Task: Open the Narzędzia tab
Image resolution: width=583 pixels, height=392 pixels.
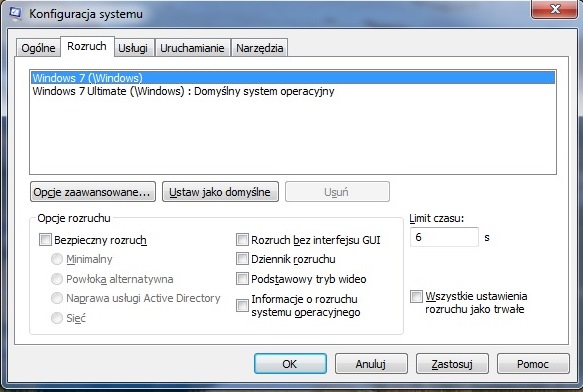Action: point(260,48)
